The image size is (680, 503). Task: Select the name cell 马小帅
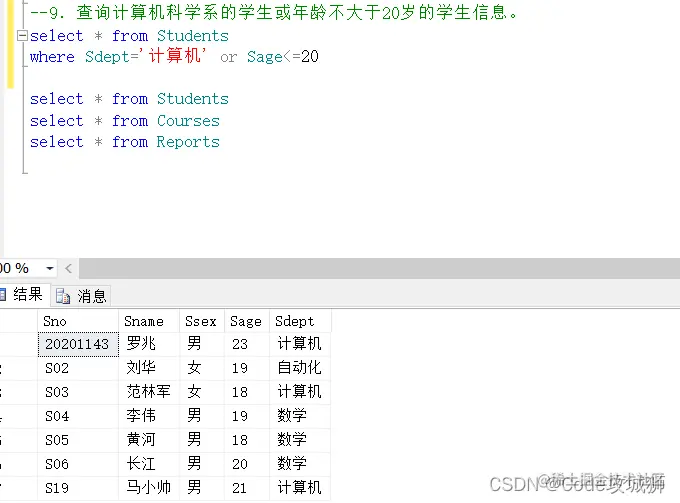149,488
